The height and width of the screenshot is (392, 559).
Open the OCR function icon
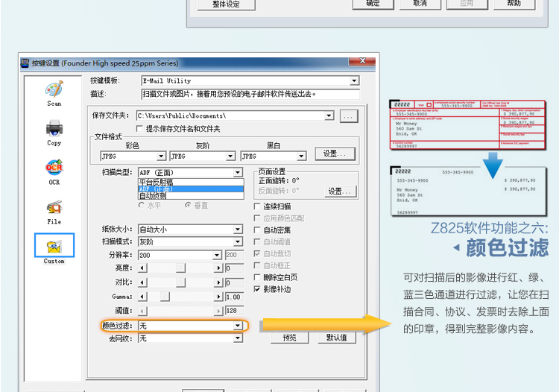tap(54, 167)
